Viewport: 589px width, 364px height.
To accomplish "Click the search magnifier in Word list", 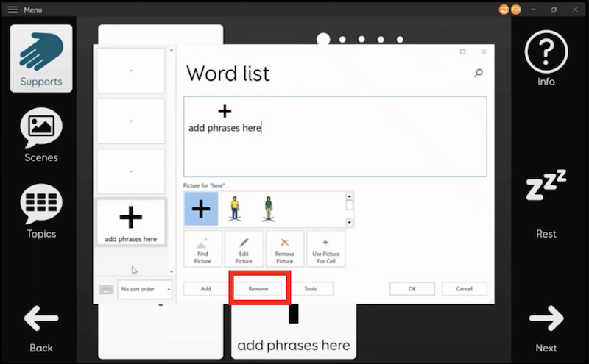I will tap(479, 73).
